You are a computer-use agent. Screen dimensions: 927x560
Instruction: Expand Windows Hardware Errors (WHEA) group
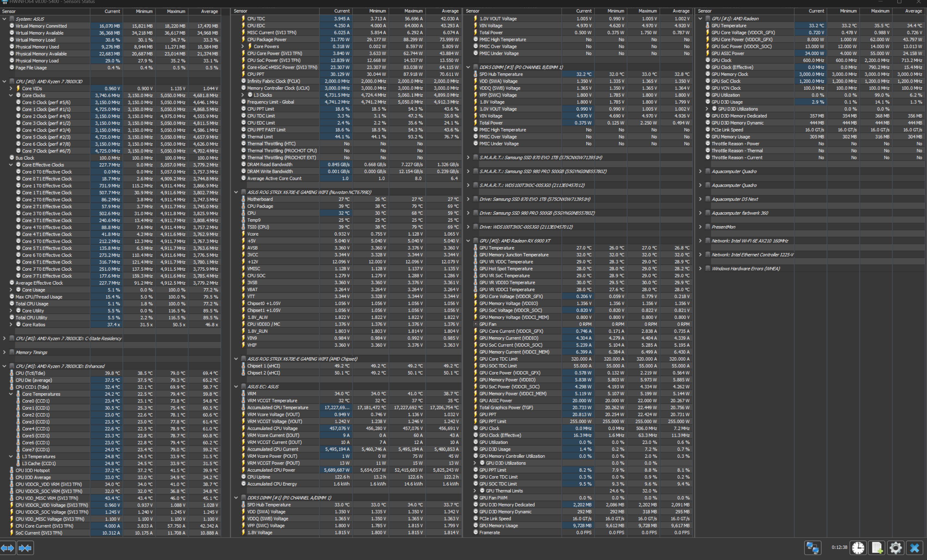701,268
